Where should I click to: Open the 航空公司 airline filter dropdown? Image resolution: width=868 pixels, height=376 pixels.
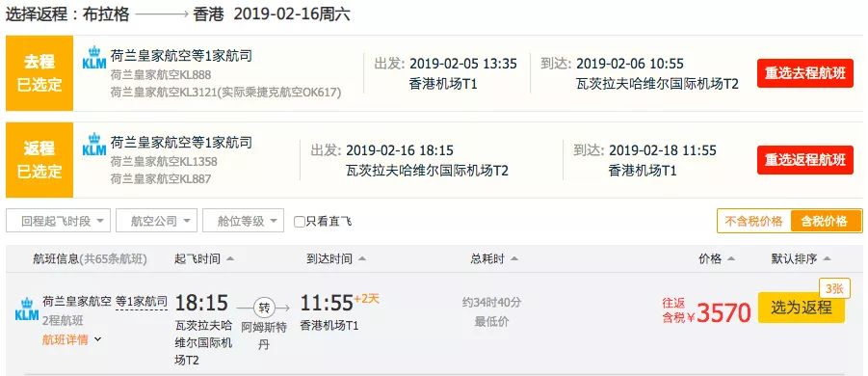(x=157, y=221)
